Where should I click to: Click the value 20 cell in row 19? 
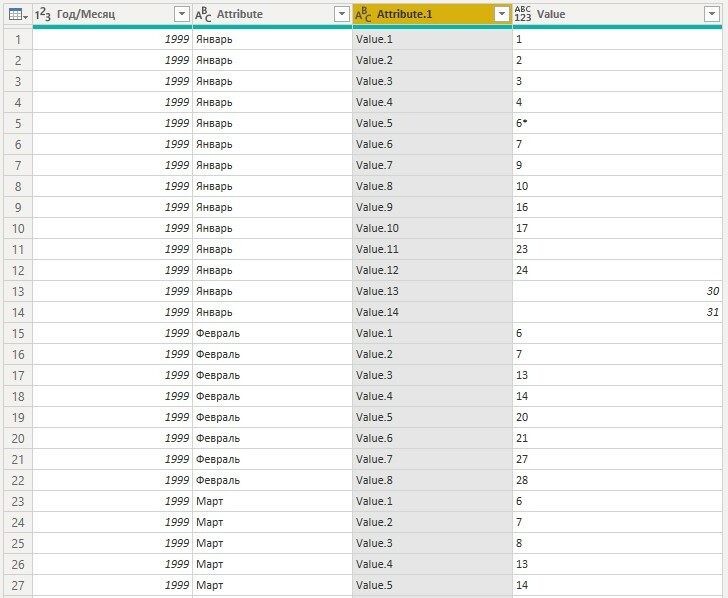(x=618, y=417)
